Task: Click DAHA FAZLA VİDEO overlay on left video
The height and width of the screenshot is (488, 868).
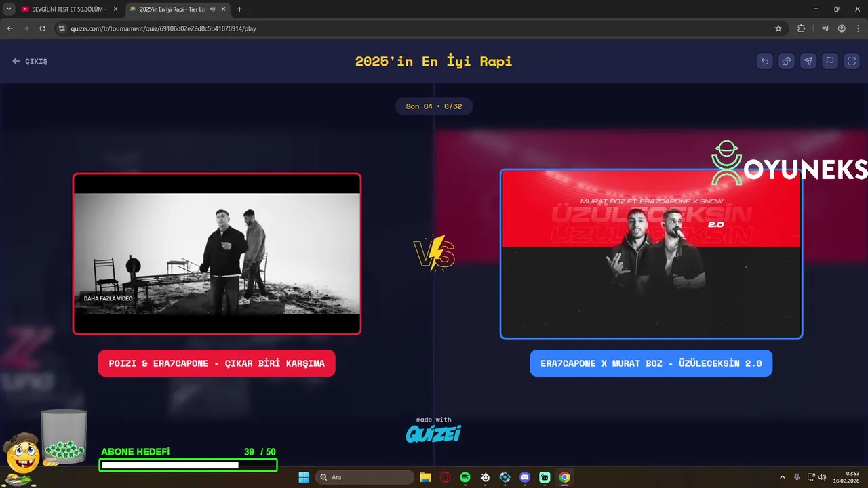Action: (108, 298)
